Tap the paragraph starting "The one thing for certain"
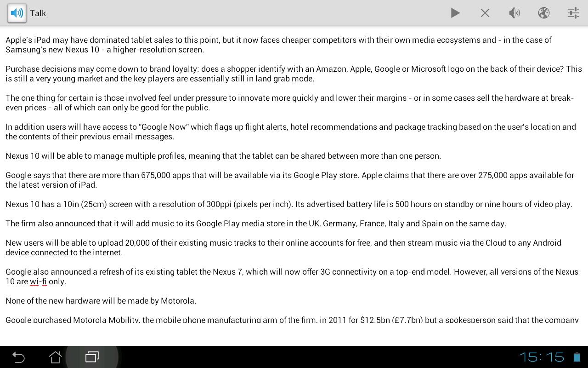Screen dimensions: 588x368 click(289, 103)
